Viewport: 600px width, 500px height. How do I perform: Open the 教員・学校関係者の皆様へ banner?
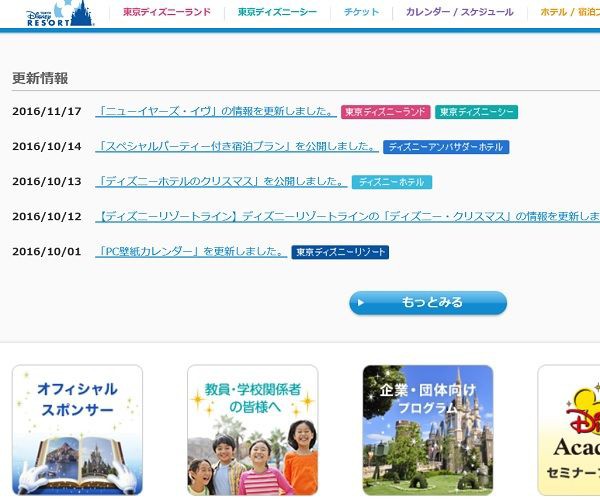click(253, 430)
